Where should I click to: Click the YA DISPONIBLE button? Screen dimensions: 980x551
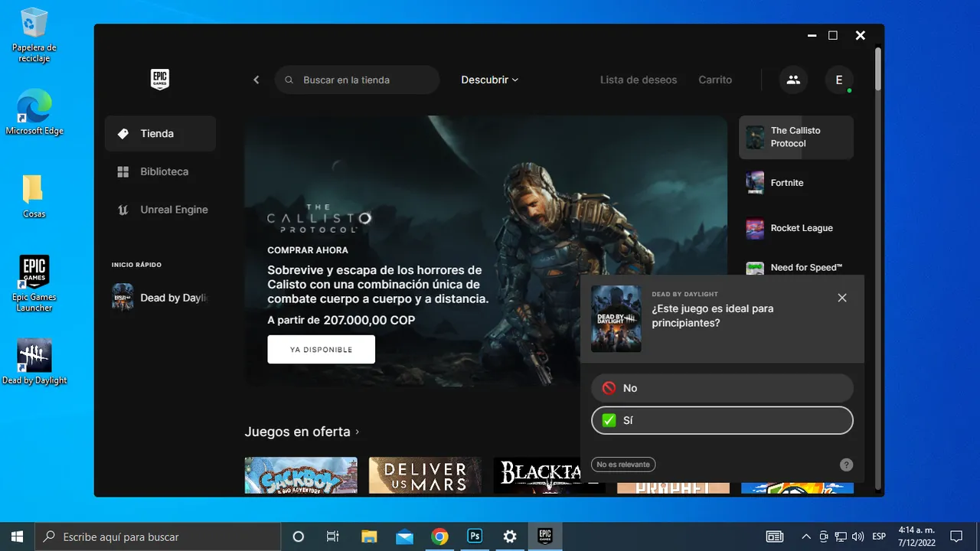[x=321, y=349]
